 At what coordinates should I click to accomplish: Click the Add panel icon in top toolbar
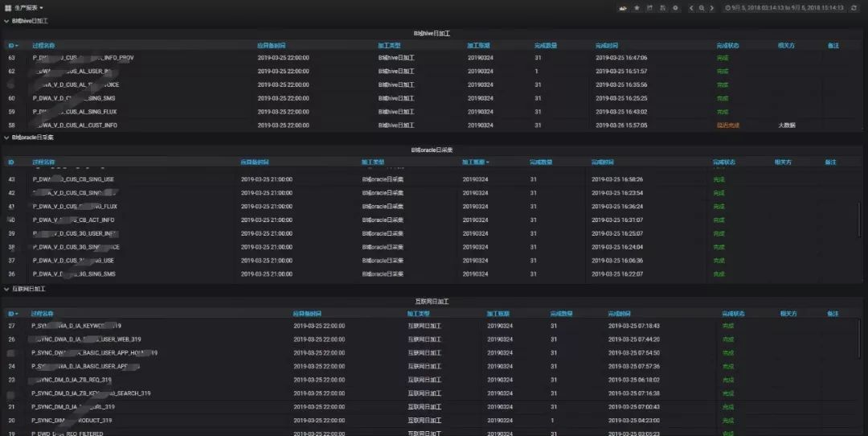click(x=623, y=8)
